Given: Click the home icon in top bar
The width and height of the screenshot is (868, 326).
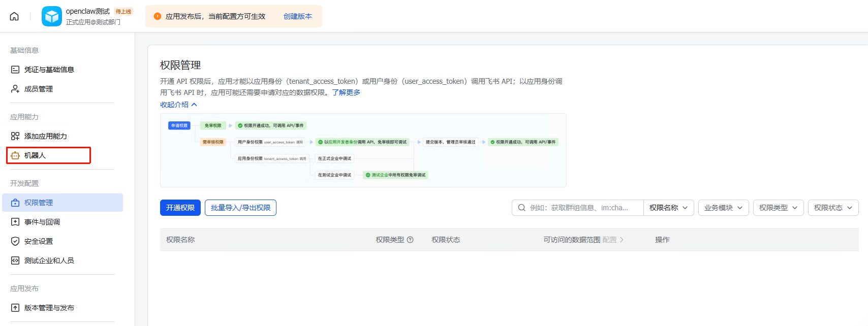Looking at the screenshot, I should pos(14,16).
